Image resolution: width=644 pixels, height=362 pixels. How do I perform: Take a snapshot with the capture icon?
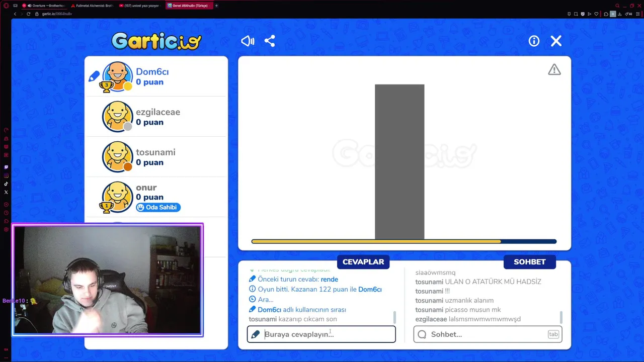click(x=576, y=14)
